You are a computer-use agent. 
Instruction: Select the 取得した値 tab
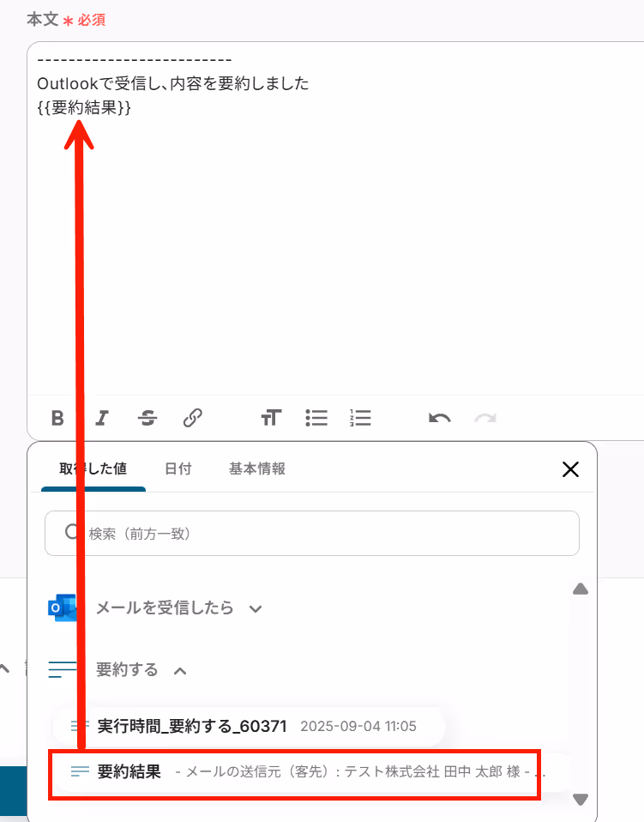point(93,468)
